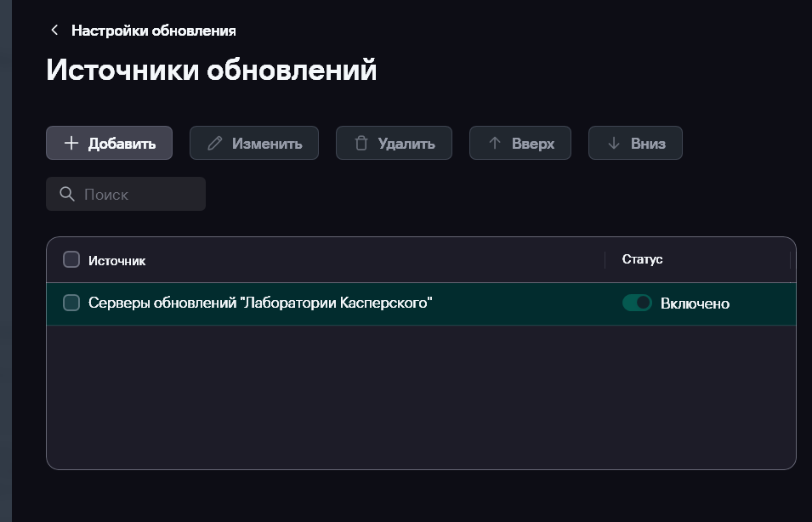Click the plus icon of Добавить
This screenshot has width=812, height=522.
coord(71,143)
